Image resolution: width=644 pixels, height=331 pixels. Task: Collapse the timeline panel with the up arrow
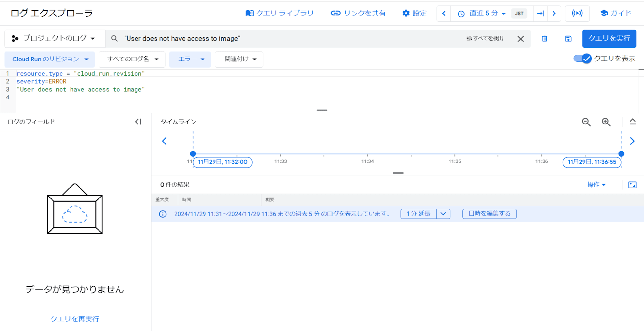tap(633, 122)
